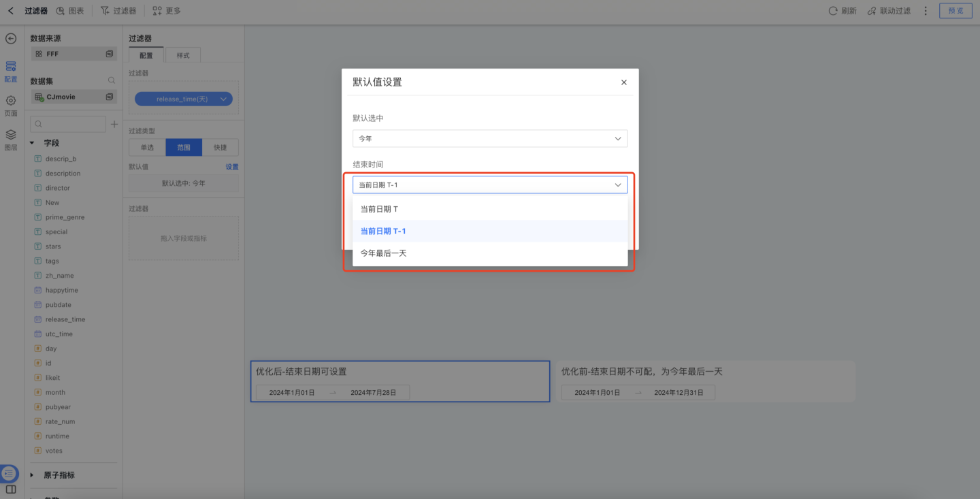Viewport: 980px width, 499px height.
Task: Click the icon at right of FFF data source
Action: pos(109,54)
